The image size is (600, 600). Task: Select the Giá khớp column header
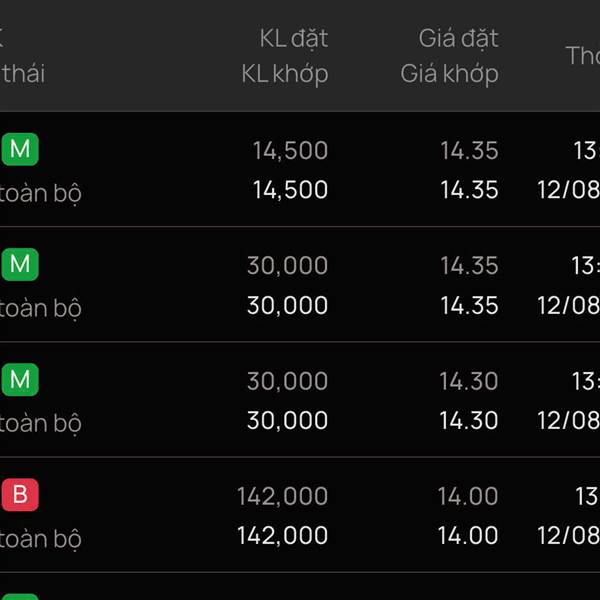(x=449, y=74)
